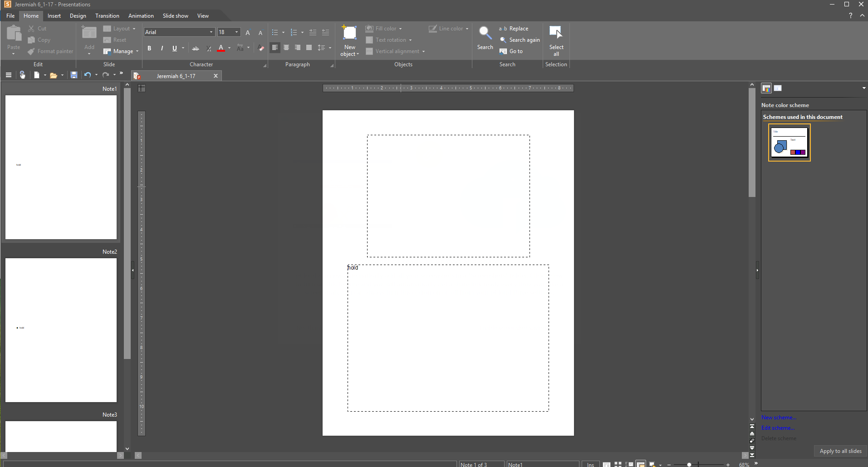This screenshot has height=467, width=868.
Task: Select the Note2 thumbnail in the panel
Action: (x=61, y=330)
